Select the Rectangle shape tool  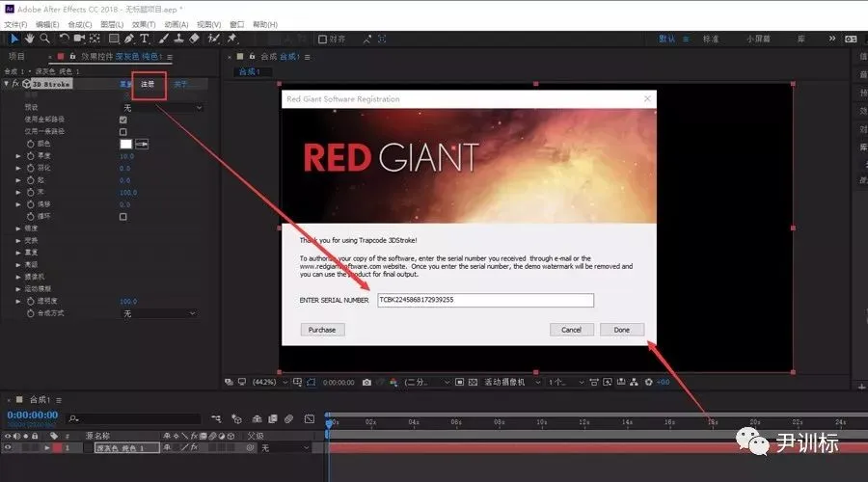click(114, 39)
